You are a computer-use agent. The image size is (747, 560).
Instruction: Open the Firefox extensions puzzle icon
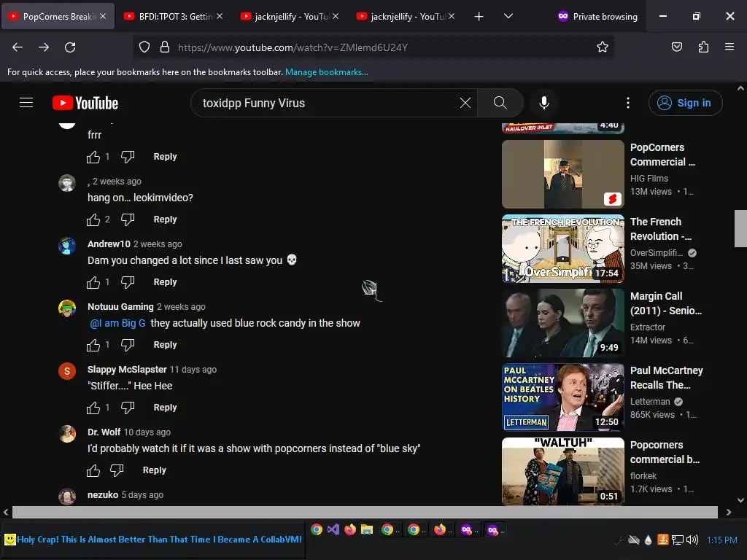[x=703, y=47]
